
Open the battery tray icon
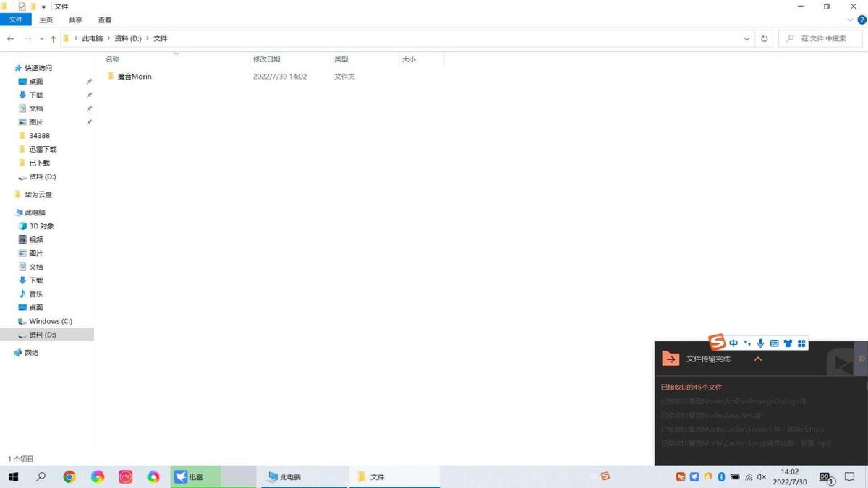pyautogui.click(x=735, y=476)
